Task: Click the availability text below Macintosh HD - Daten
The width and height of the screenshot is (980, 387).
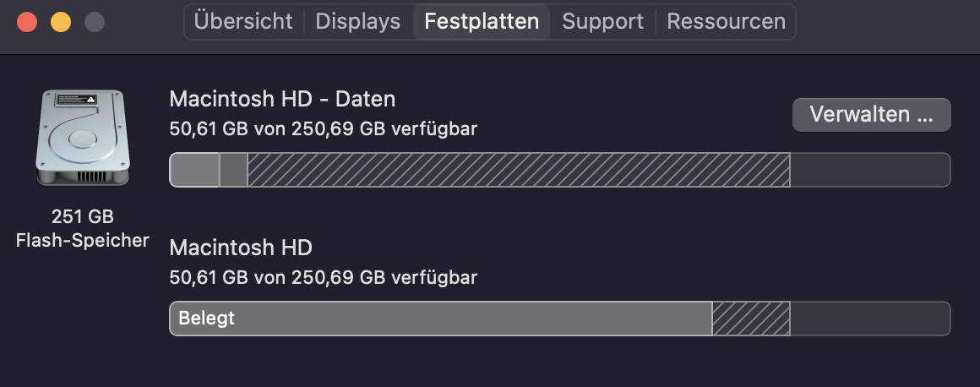Action: pyautogui.click(x=324, y=128)
